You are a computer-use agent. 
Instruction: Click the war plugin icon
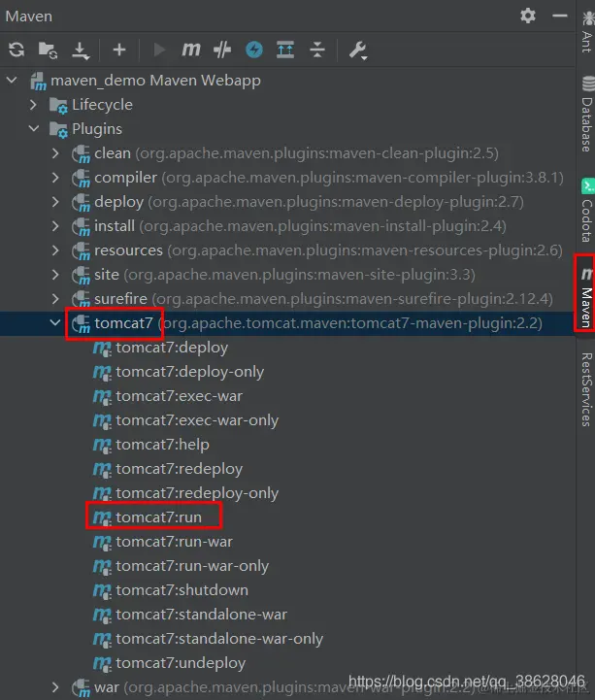point(82,688)
